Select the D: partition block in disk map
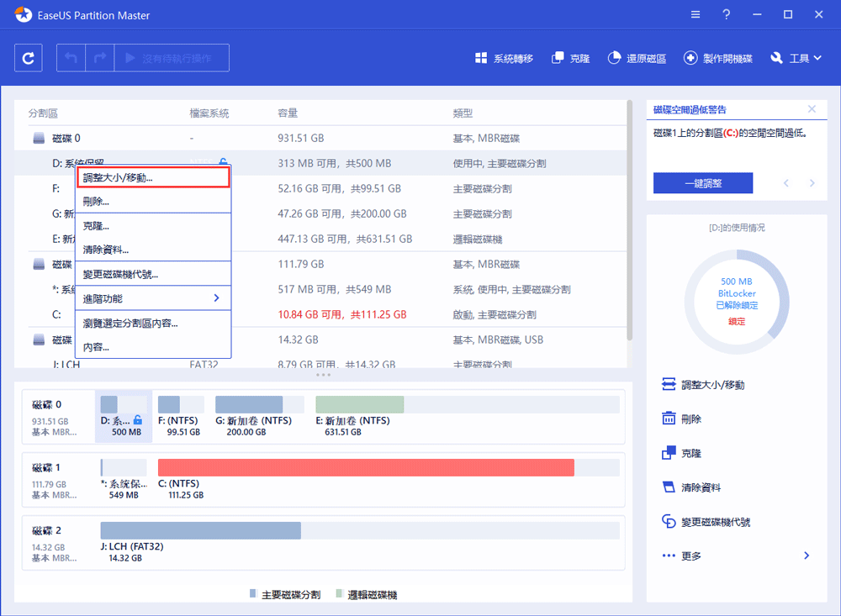841x616 pixels. pos(122,416)
